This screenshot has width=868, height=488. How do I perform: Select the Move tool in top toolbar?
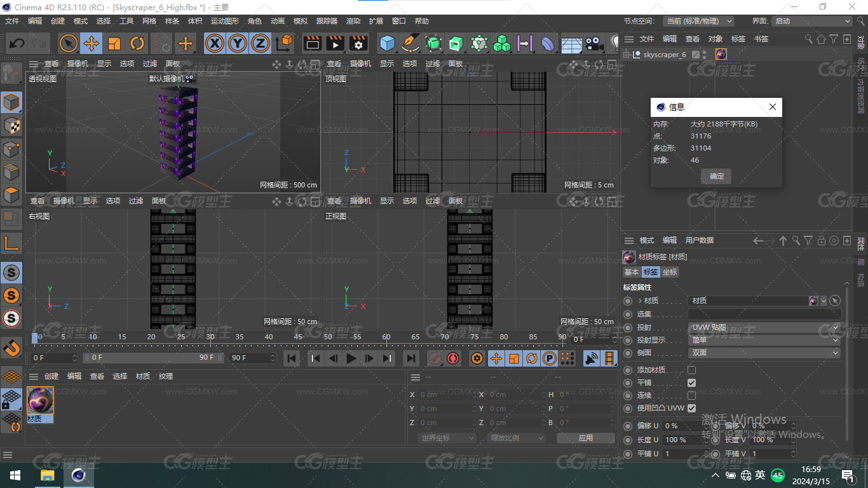pyautogui.click(x=92, y=43)
